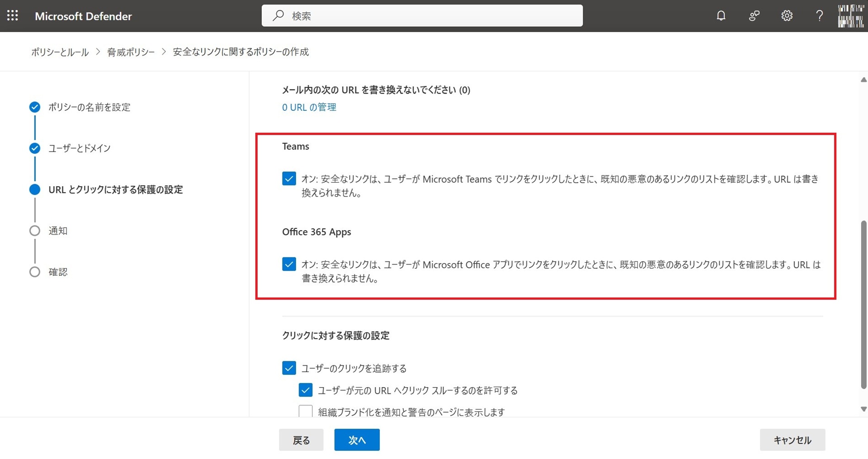Toggle ユーザーが元の URL へクリック スルー checkbox
This screenshot has width=868, height=459.
pos(306,390)
